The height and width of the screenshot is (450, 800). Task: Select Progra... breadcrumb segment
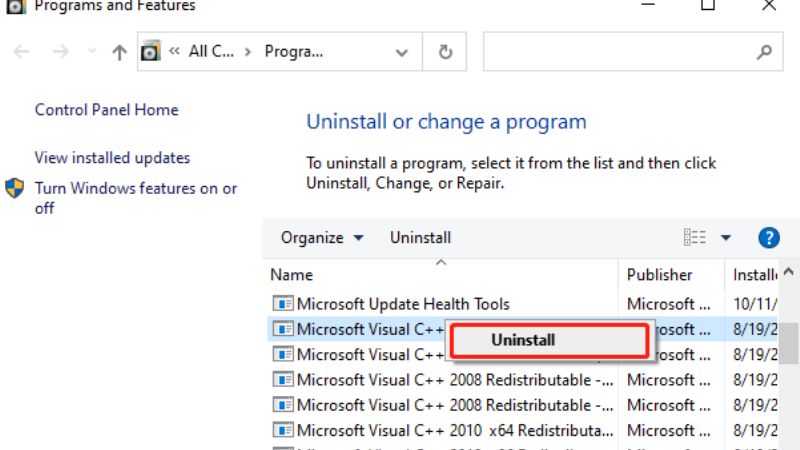coord(294,52)
